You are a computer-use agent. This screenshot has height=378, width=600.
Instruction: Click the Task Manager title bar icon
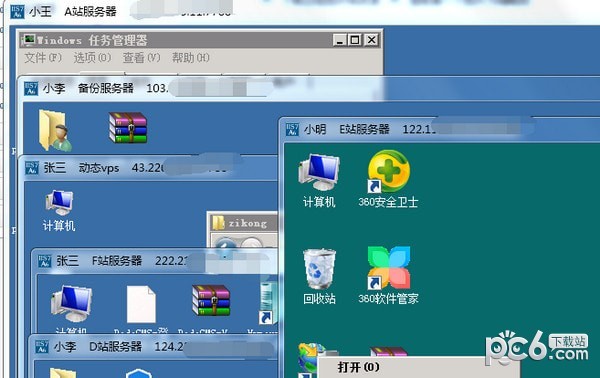[x=29, y=40]
